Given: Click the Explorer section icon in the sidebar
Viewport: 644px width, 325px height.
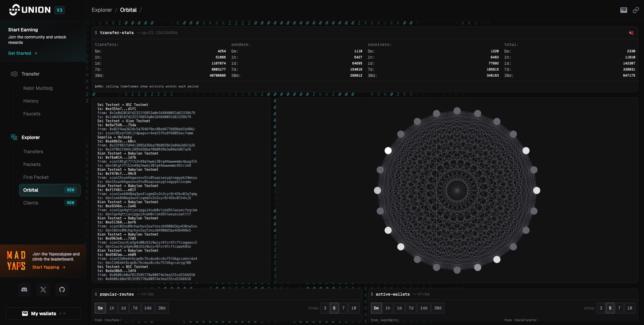Looking at the screenshot, I should coord(14,137).
